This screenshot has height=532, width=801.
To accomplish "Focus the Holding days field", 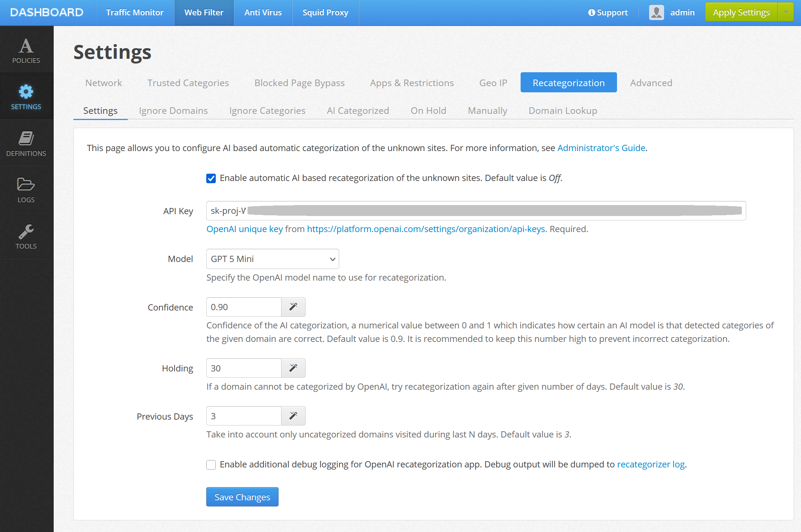I will [244, 368].
